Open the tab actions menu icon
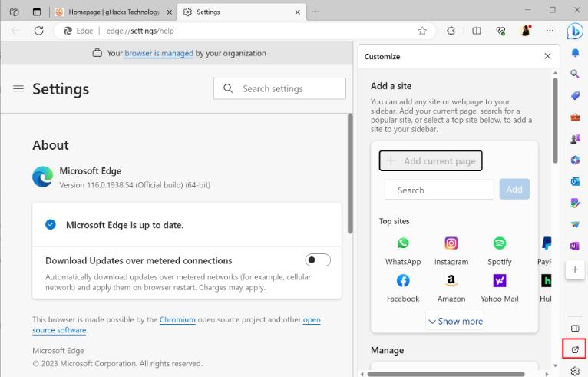Screen dimensions: 588x377 pyautogui.click(x=37, y=12)
